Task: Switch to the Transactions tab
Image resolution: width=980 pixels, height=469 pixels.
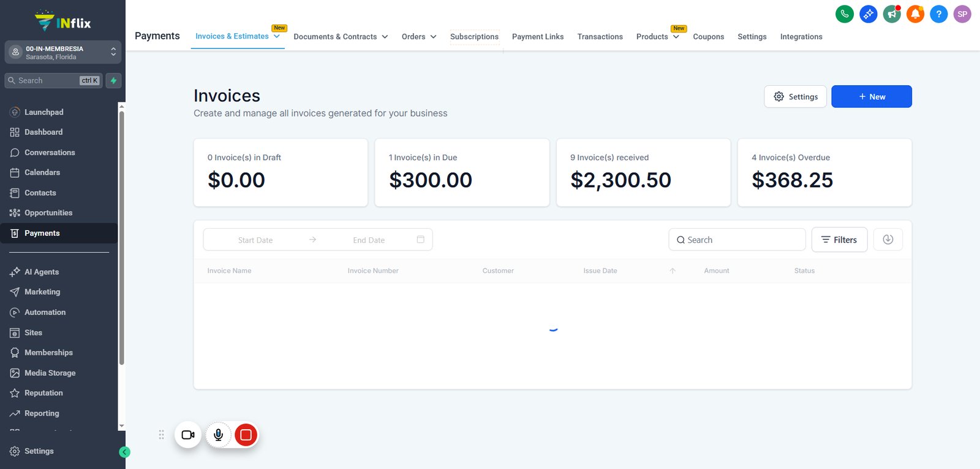Action: [600, 37]
